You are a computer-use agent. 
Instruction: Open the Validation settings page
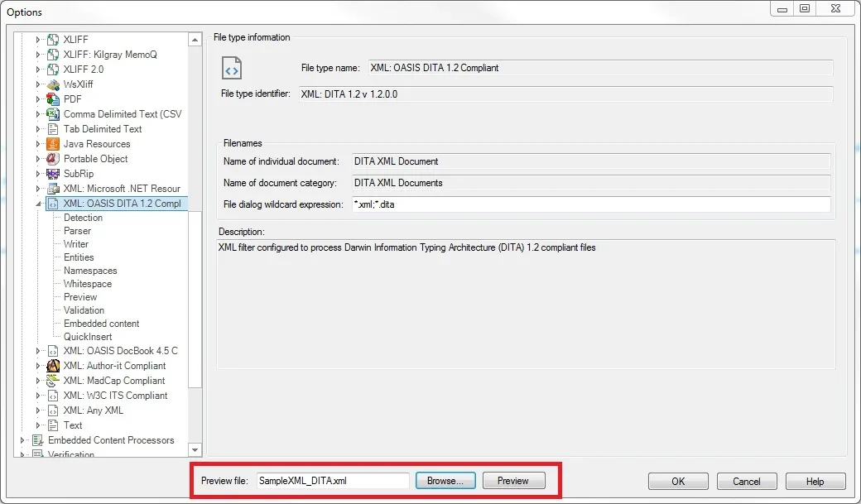click(x=84, y=310)
